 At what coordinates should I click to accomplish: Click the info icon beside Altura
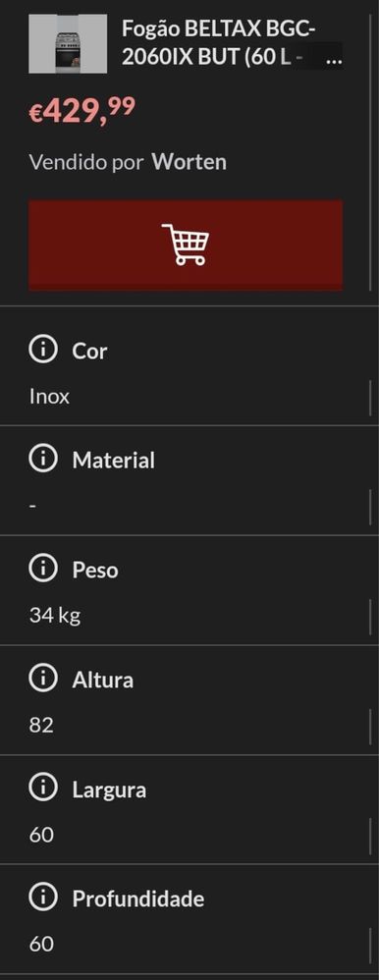[x=43, y=679]
